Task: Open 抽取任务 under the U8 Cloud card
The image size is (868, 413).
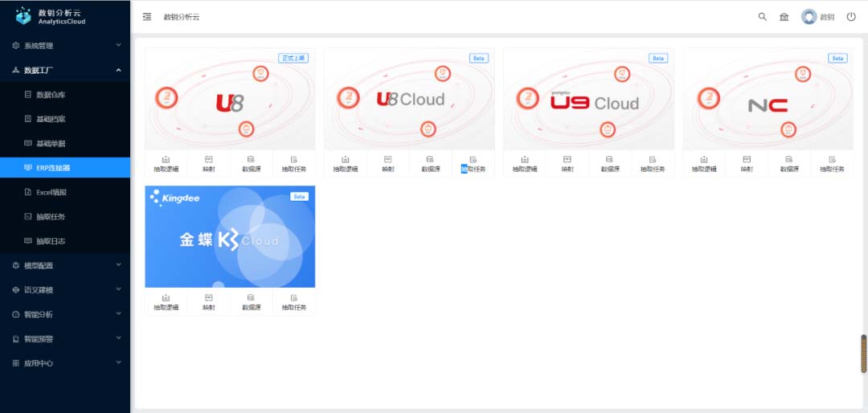Action: (473, 164)
